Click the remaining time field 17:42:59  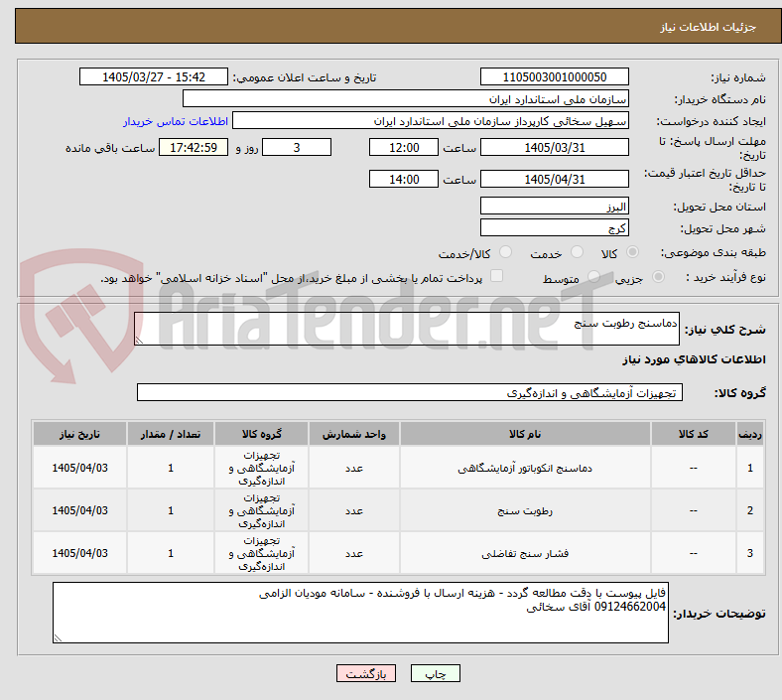(194, 147)
